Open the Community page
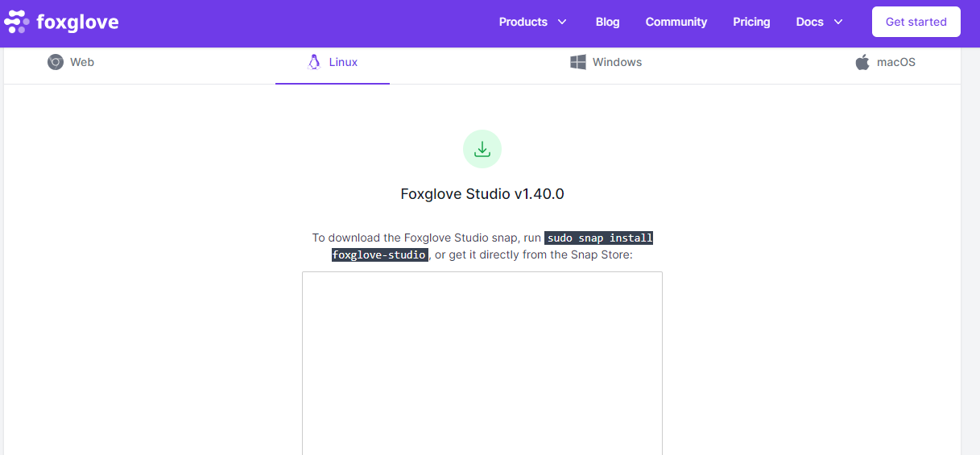Viewport: 980px width, 455px height. tap(676, 22)
